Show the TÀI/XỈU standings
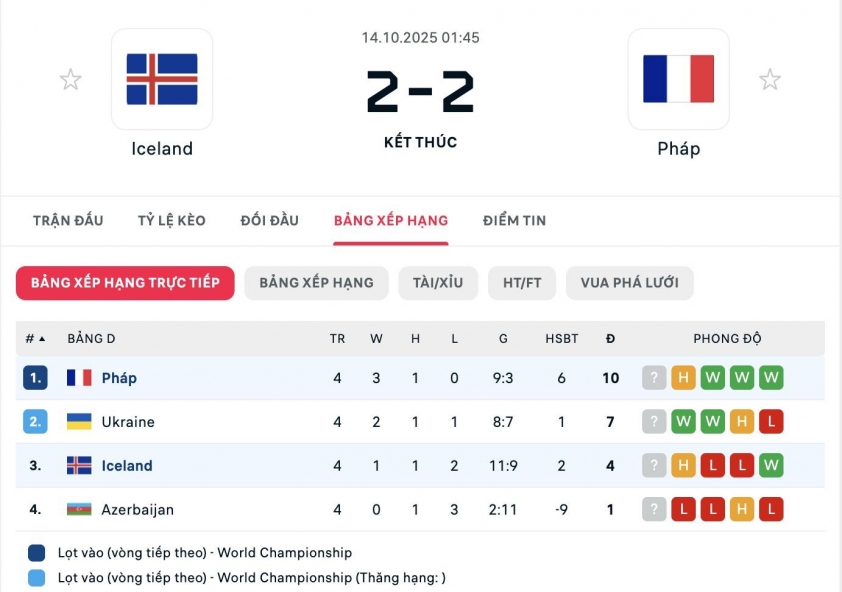The height and width of the screenshot is (592, 842). (438, 283)
